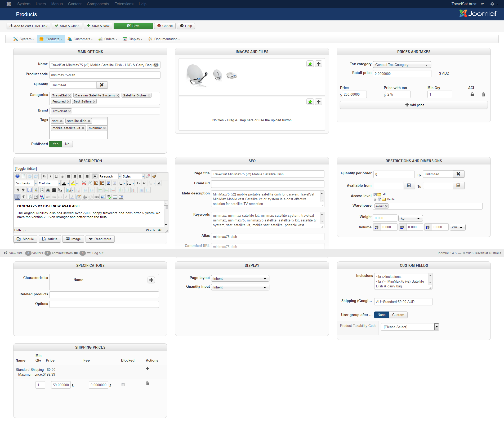Delete the shipping price row with trash icon
Screen dimensions: 504x436
point(147,384)
